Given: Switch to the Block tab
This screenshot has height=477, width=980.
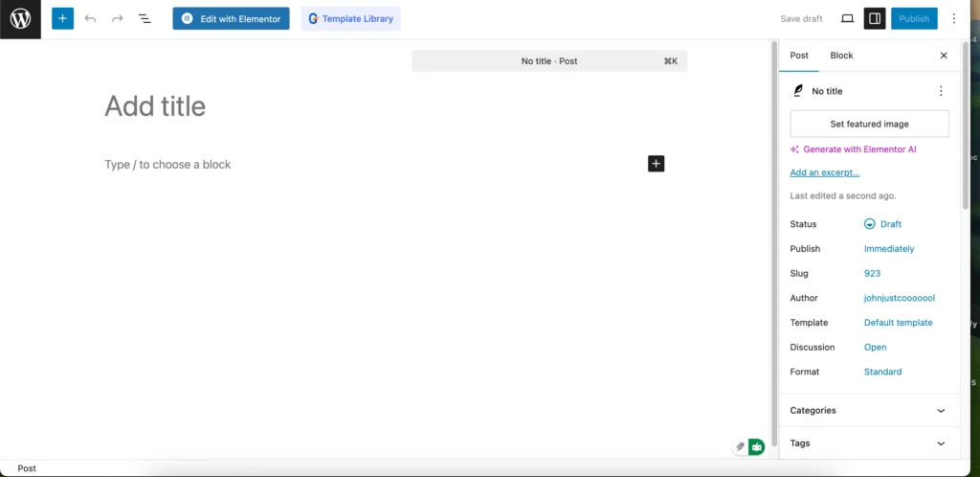Looking at the screenshot, I should click(x=841, y=56).
